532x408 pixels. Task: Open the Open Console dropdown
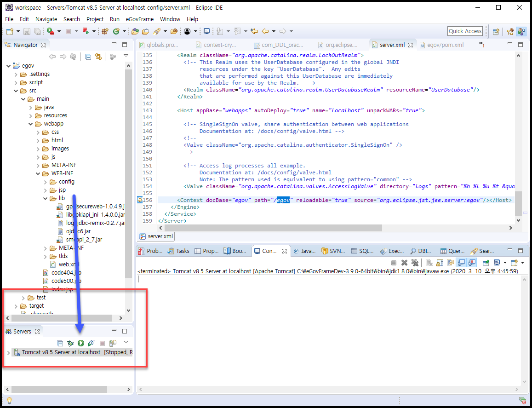coord(522,263)
